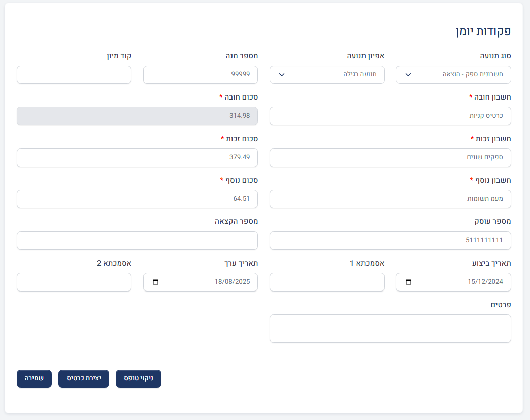Screen dimensions: 530x420
Task: Focus the מספר הקצאה input
Action: point(137,241)
